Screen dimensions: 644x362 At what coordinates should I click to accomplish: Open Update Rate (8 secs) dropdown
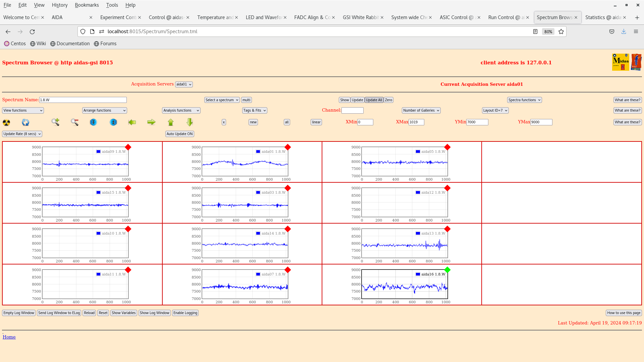pyautogui.click(x=22, y=134)
